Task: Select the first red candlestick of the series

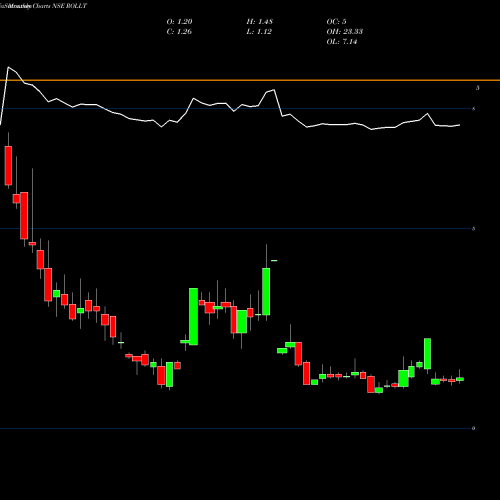Action: tap(8, 165)
